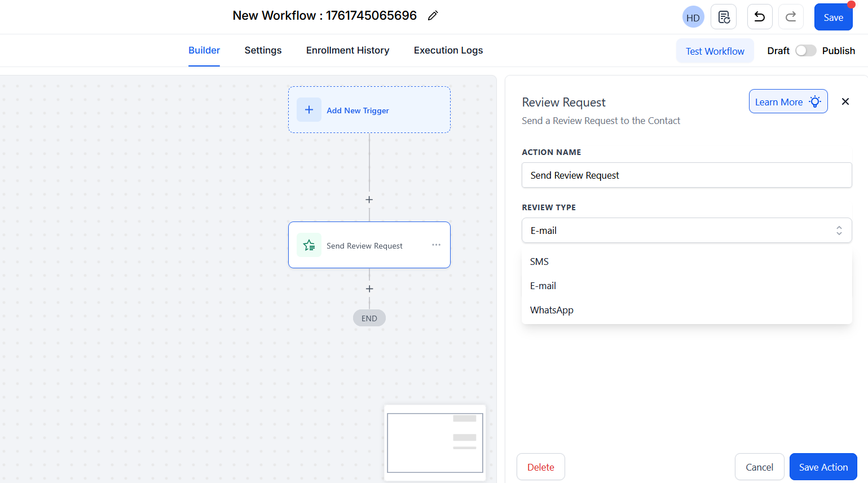Switch to the Settings tab
This screenshot has height=483, width=868.
(x=263, y=50)
